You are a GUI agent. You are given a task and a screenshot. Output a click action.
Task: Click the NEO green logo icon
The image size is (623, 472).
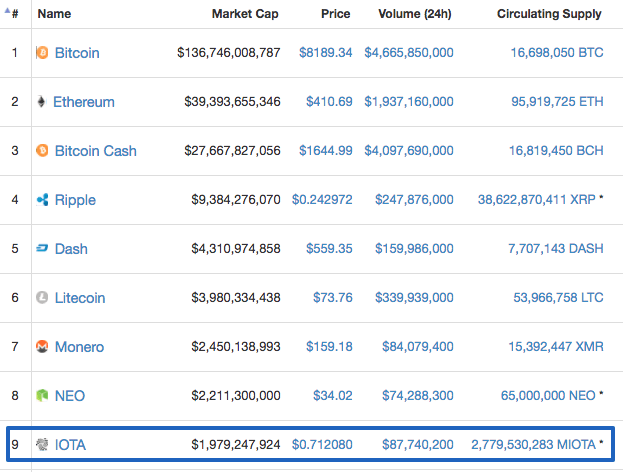[42, 395]
